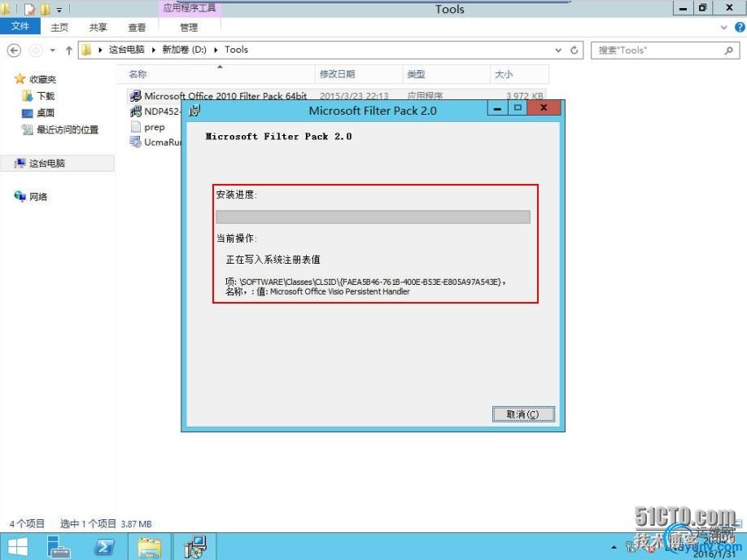Select 网络 in the navigation pane

pos(38,196)
